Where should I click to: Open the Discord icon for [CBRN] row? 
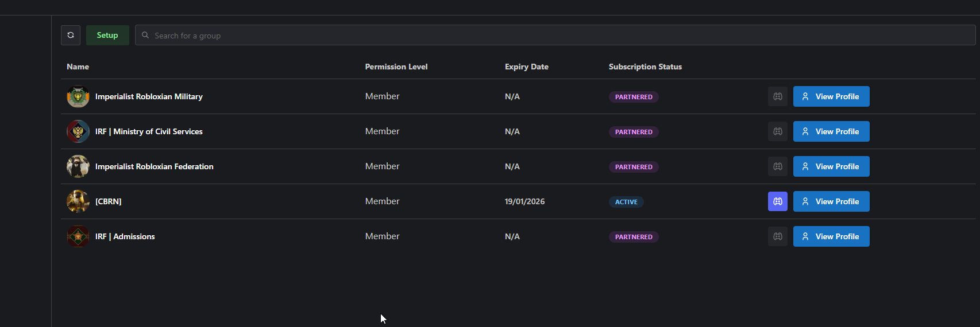777,201
